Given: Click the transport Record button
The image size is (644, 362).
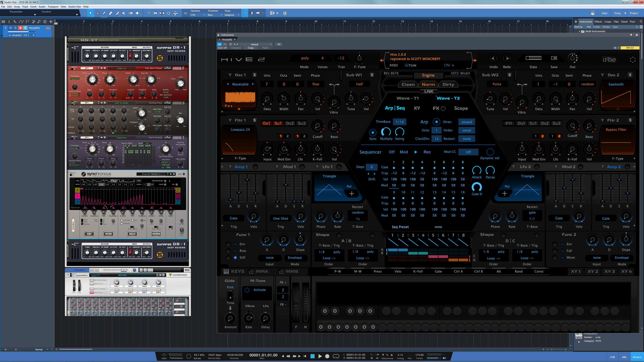Looking at the screenshot, I should pos(327,356).
